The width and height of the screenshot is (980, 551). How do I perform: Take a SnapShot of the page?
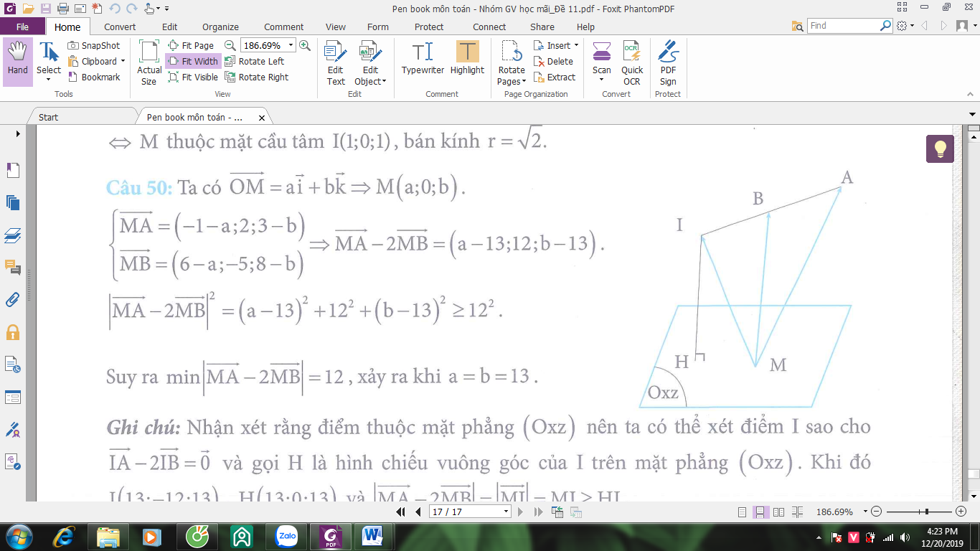pos(94,45)
